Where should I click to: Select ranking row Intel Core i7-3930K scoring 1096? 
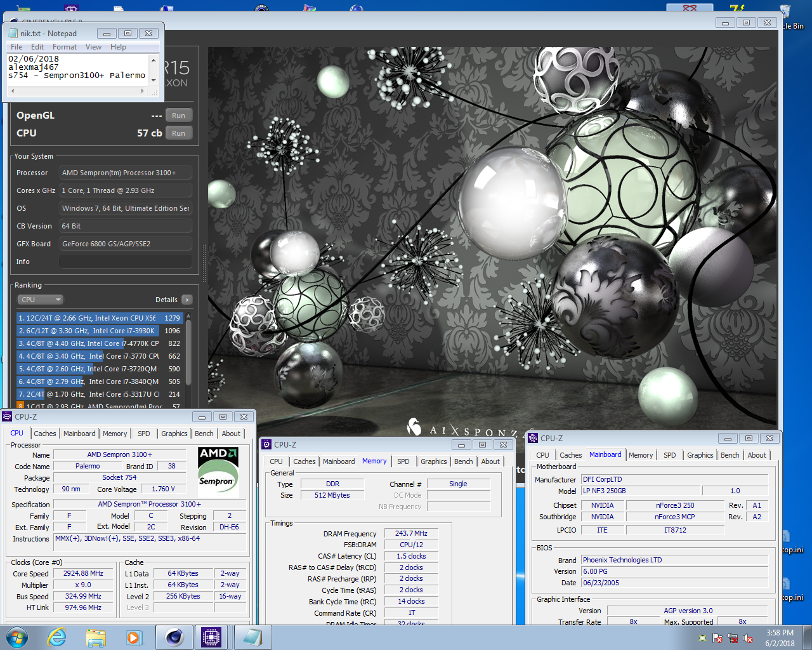[x=100, y=331]
